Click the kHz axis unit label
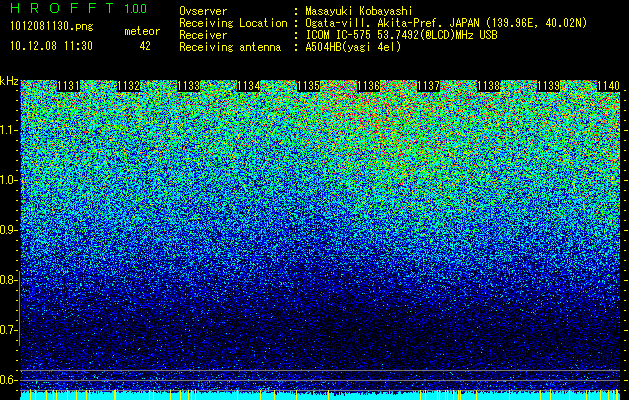The height and width of the screenshot is (400, 629). [x=9, y=81]
